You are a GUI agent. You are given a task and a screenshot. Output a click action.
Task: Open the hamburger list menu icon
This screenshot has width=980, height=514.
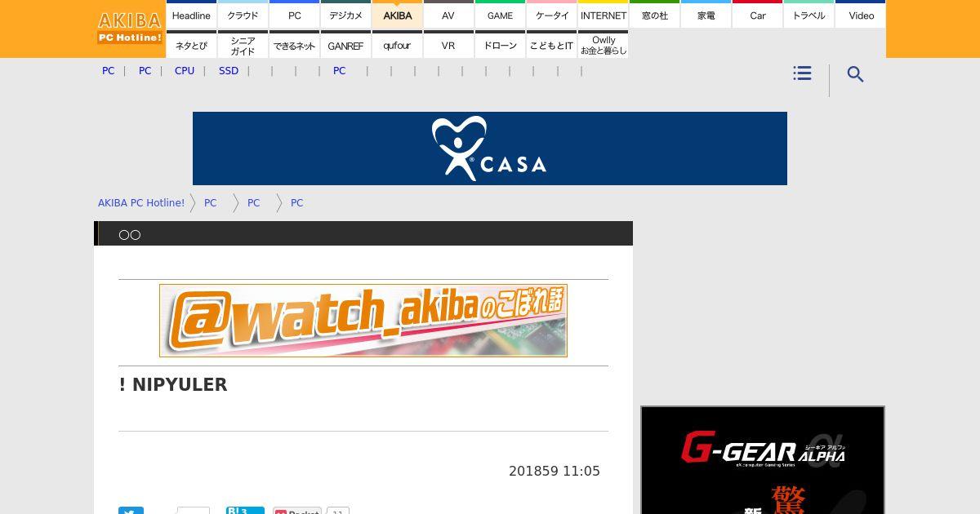[x=802, y=73]
